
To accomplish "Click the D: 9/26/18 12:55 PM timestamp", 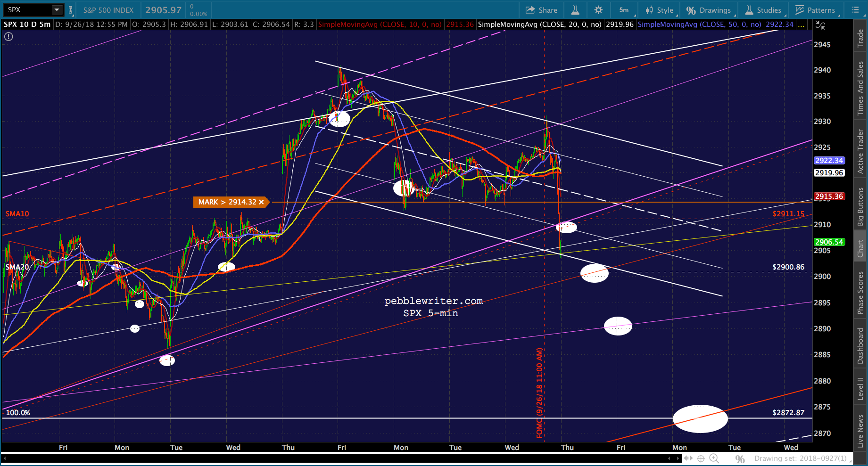I will [x=91, y=25].
